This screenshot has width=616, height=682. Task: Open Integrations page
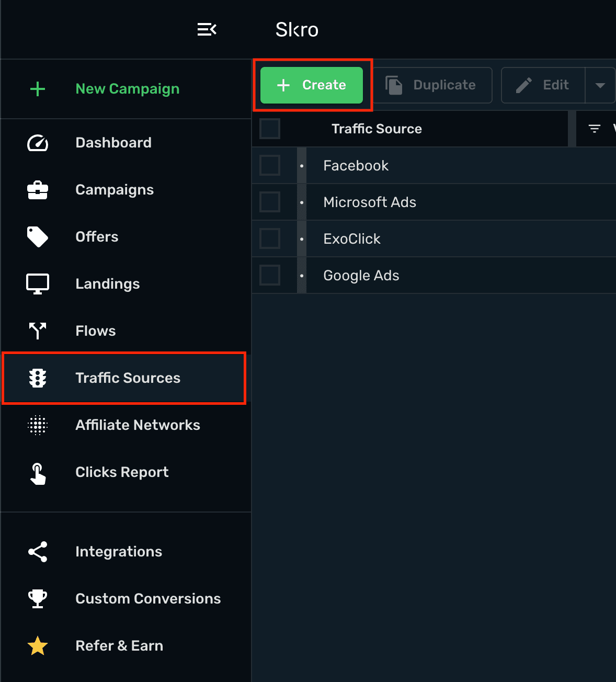click(126, 552)
